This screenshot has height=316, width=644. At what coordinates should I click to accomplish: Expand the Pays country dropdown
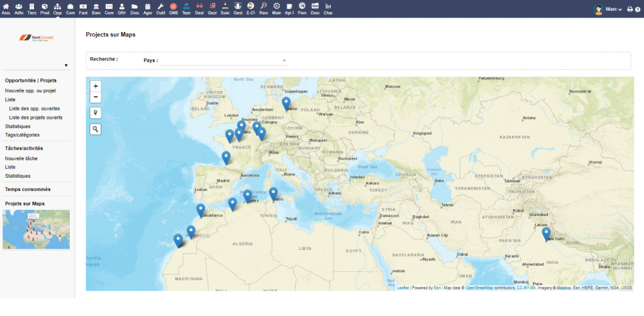tap(223, 60)
